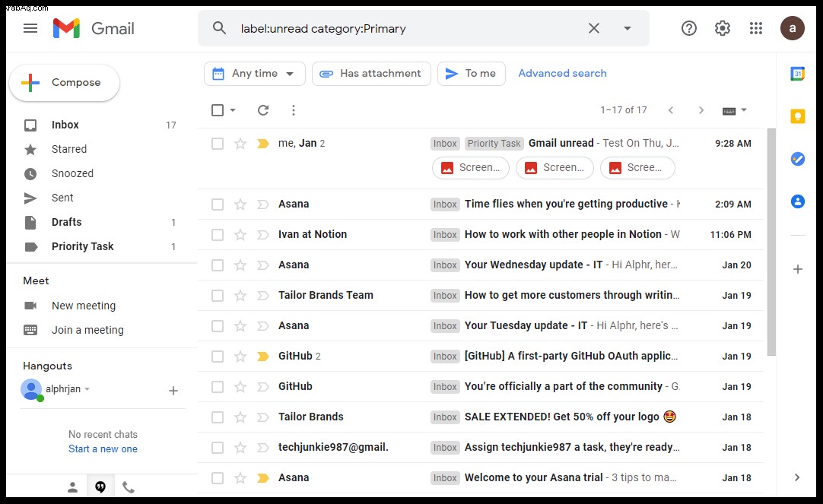Click the Priority Task label on first email
Screen dimensions: 823x504
click(494, 144)
